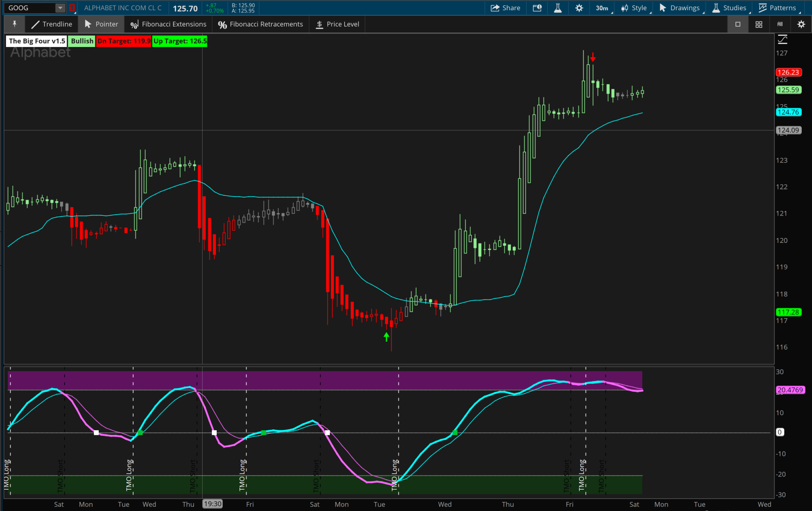Image resolution: width=812 pixels, height=511 pixels.
Task: Toggle the pin on the drawing toolbar
Action: pyautogui.click(x=15, y=24)
